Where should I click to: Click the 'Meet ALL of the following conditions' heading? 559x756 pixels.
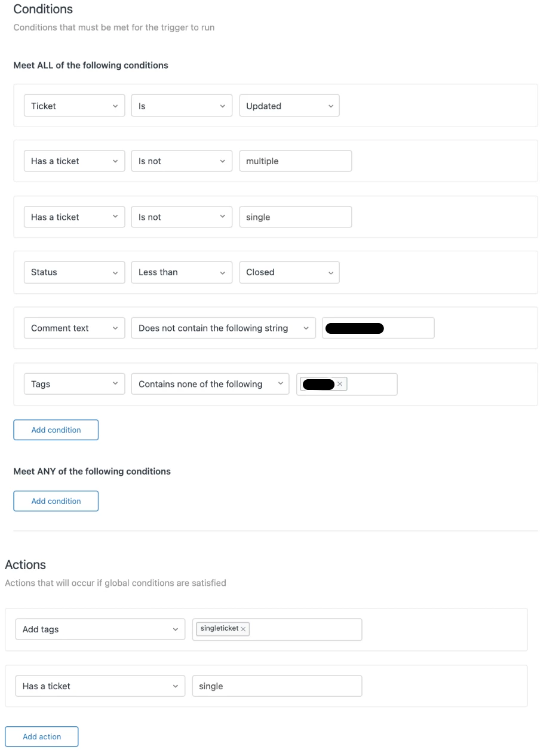(91, 66)
